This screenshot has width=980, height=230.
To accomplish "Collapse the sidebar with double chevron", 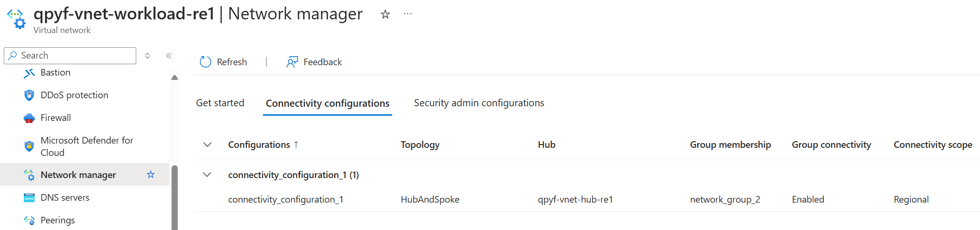I will (x=169, y=56).
